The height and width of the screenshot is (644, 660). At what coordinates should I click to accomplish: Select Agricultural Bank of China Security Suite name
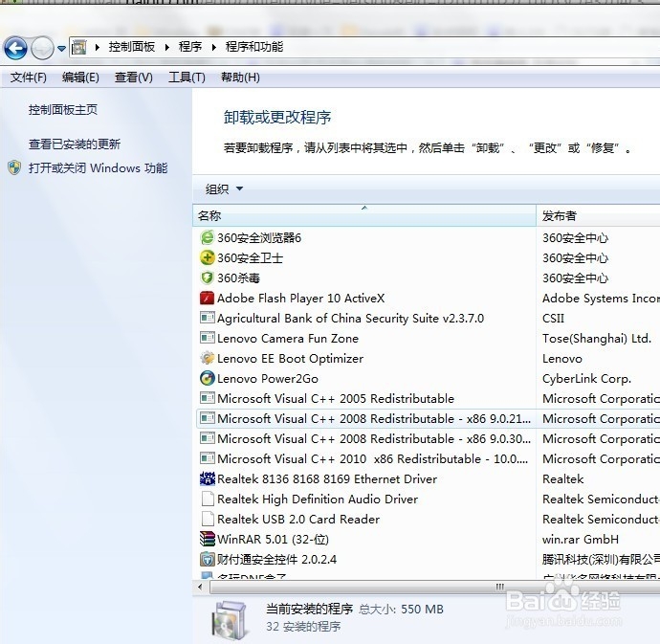(x=351, y=319)
